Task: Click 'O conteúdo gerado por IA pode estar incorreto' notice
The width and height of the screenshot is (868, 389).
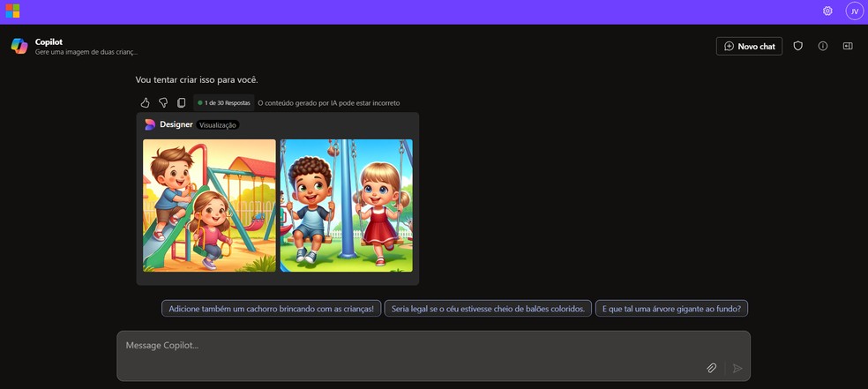Action: 329,103
